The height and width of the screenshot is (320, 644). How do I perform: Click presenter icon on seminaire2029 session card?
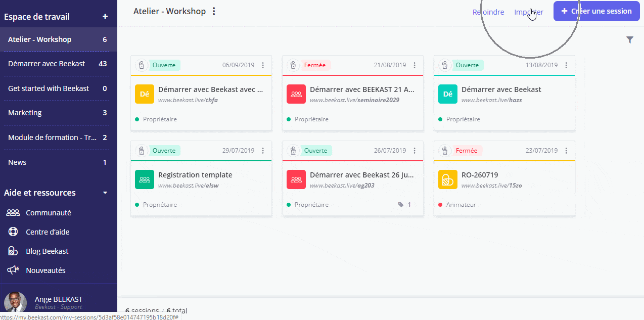[293, 65]
